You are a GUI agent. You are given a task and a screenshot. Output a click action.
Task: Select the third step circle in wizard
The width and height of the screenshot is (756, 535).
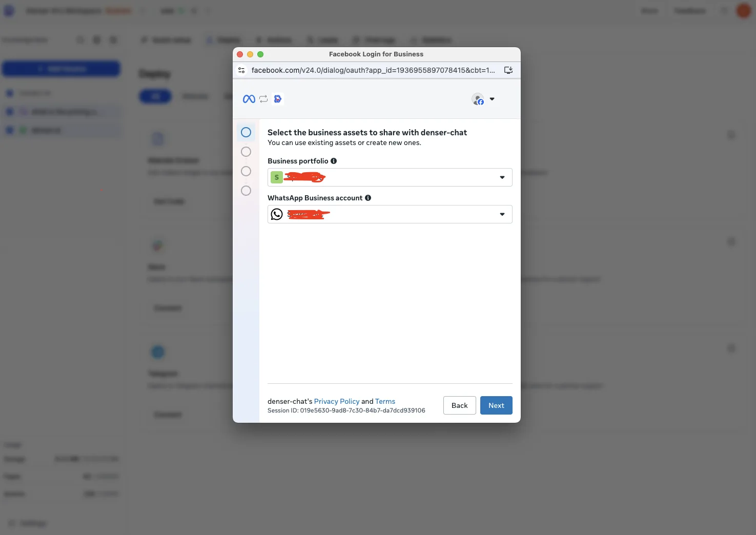(x=246, y=171)
